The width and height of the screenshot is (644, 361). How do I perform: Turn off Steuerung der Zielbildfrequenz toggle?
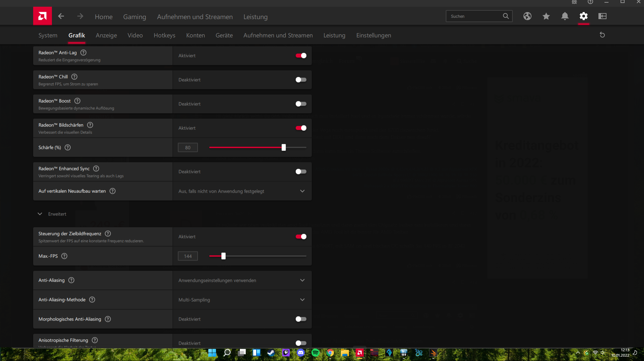point(301,237)
